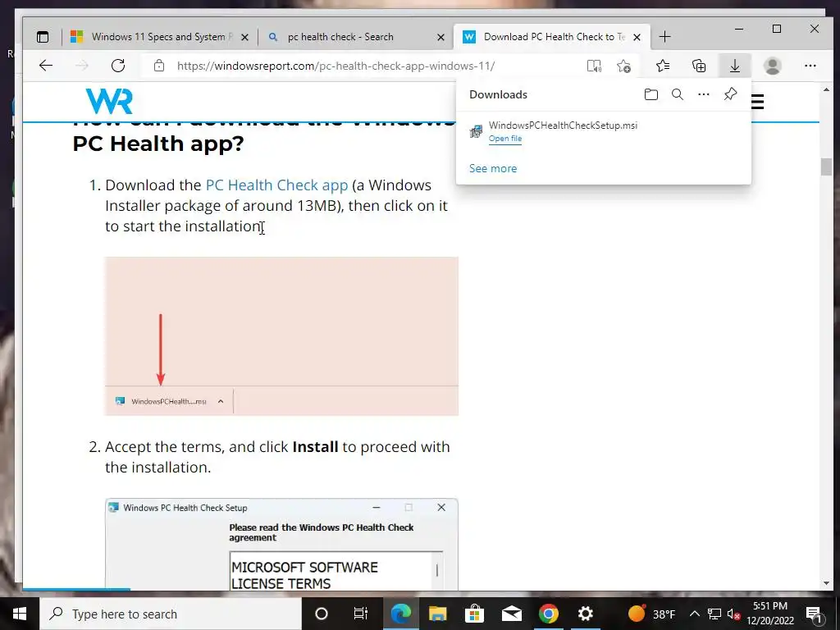
Task: Open the notification center icon
Action: (x=815, y=614)
